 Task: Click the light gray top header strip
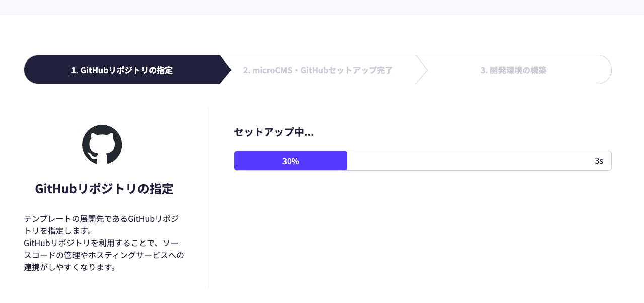click(x=322, y=7)
